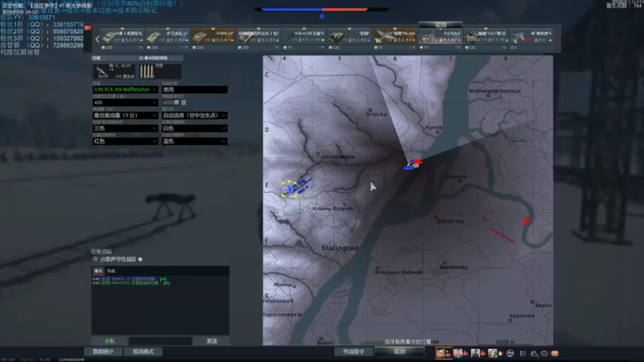This screenshot has width=644, height=362.
Task: Switch to the 作战 battle log tab
Action: (x=111, y=271)
